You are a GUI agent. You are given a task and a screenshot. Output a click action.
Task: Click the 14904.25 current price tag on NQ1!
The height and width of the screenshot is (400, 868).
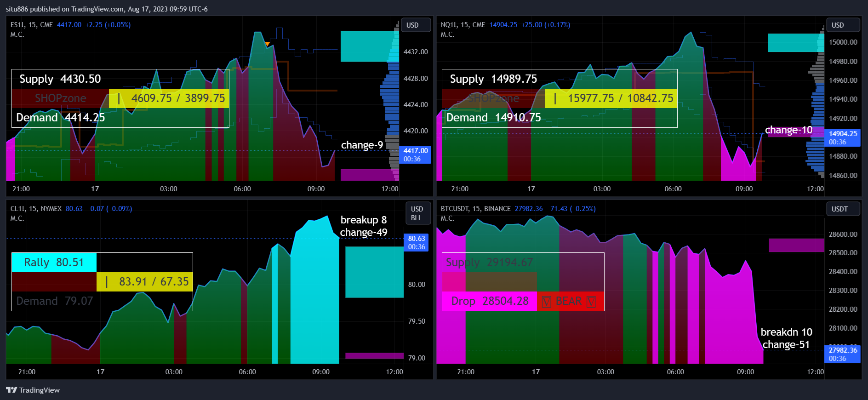(843, 138)
